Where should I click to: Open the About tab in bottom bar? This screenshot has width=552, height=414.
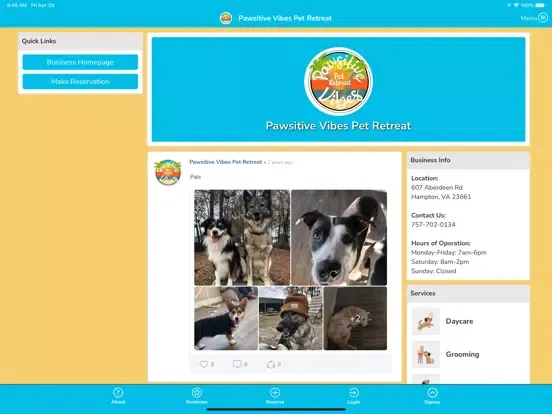pos(118,396)
